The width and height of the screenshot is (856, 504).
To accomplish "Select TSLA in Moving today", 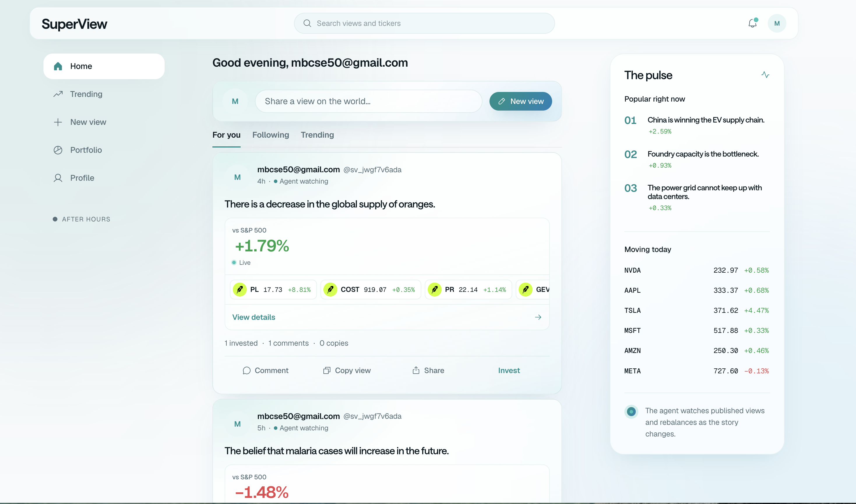I will tap(697, 310).
